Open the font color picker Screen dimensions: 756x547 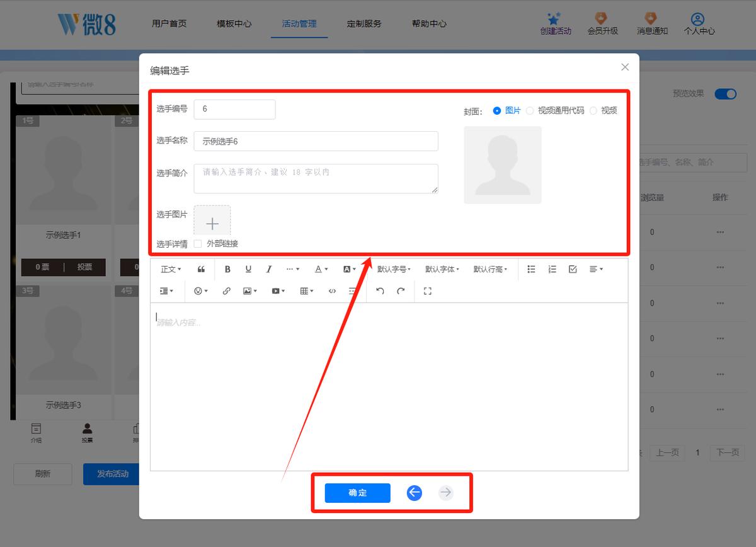tap(321, 269)
